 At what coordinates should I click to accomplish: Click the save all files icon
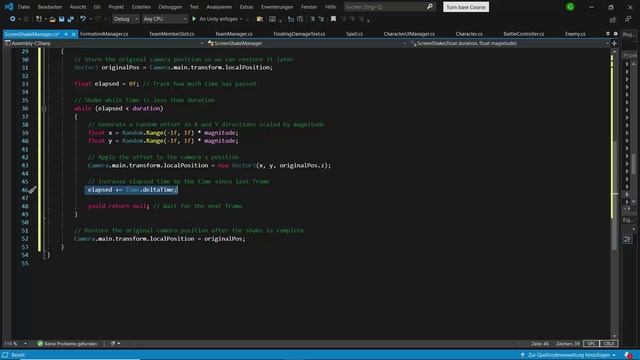(71, 19)
